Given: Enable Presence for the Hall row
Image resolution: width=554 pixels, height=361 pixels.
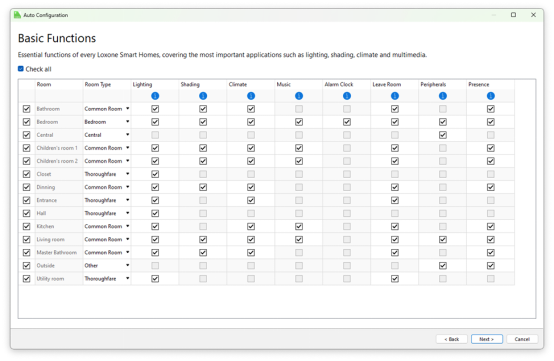Looking at the screenshot, I should (x=491, y=213).
